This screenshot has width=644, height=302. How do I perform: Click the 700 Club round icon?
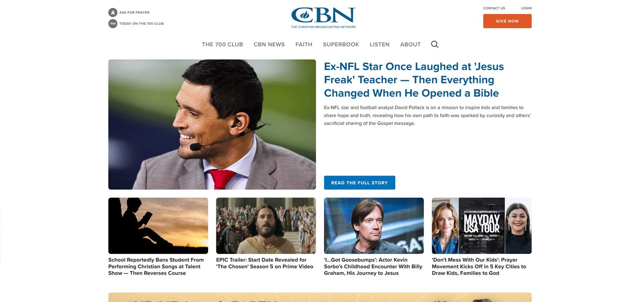pyautogui.click(x=113, y=23)
